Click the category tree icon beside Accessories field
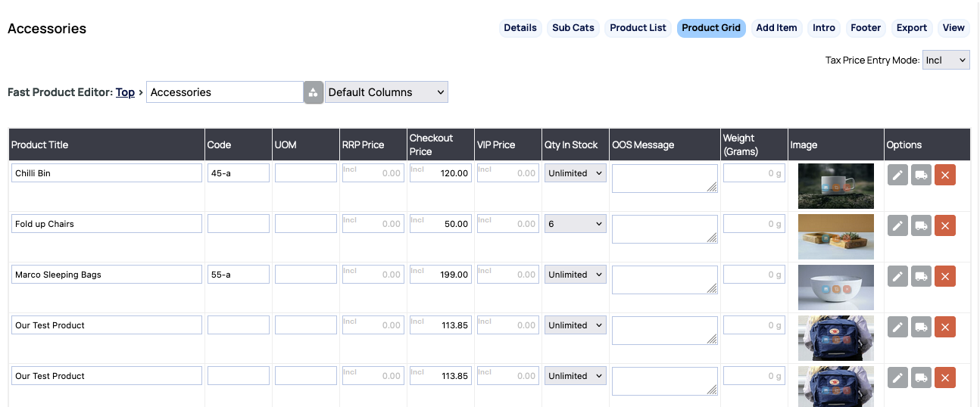Viewport: 980px width, 407px height. pyautogui.click(x=314, y=92)
